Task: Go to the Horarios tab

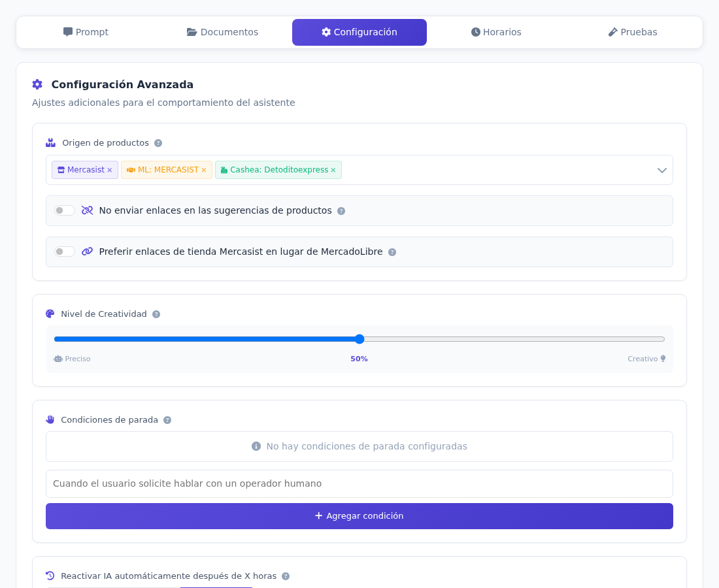Action: [x=496, y=32]
